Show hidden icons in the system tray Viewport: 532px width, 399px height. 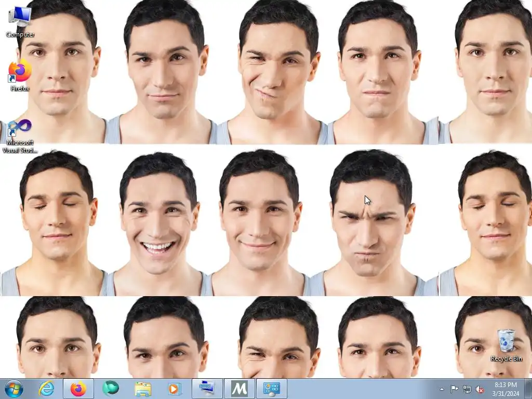click(442, 389)
